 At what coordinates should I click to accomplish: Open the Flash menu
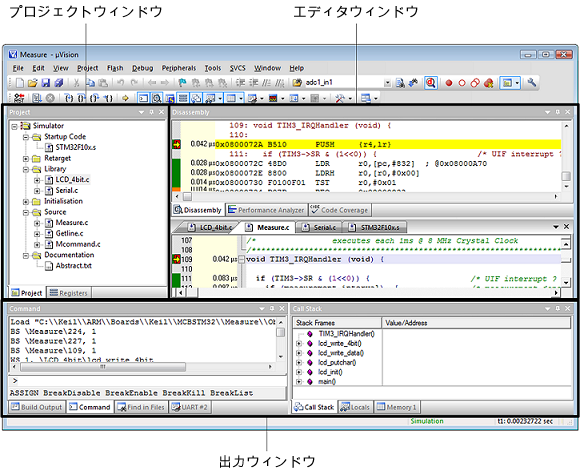tap(115, 68)
